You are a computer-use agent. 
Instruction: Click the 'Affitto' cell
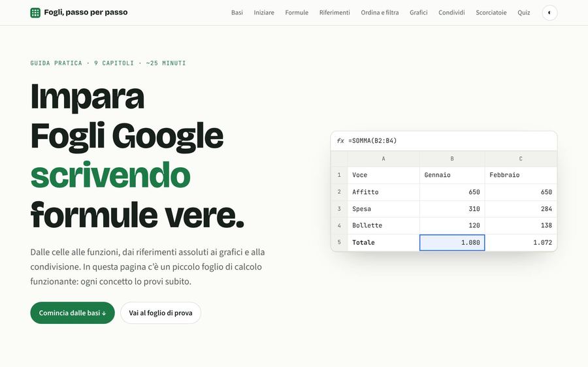click(x=384, y=192)
